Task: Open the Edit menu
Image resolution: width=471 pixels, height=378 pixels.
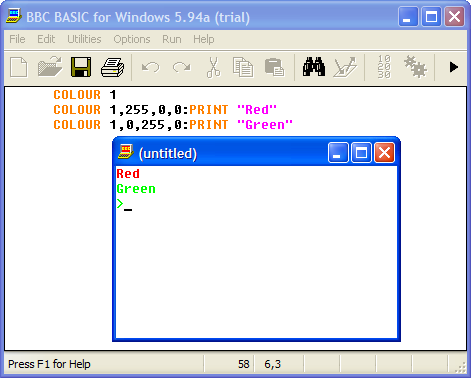Action: click(46, 39)
